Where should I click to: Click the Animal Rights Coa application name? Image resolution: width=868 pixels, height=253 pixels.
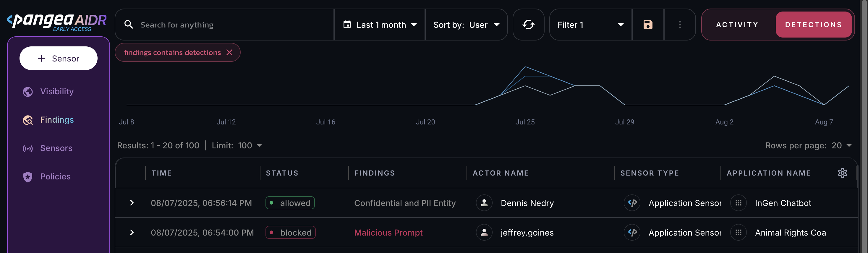(x=790, y=232)
